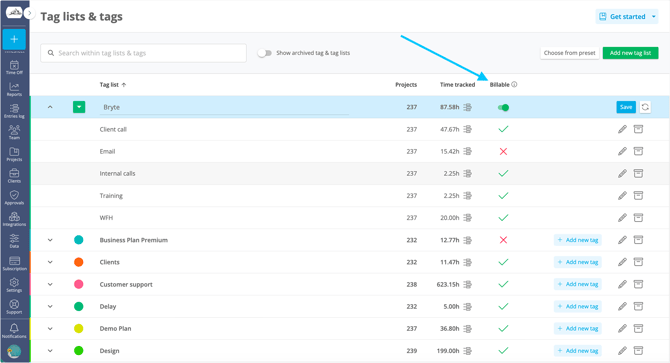This screenshot has height=363, width=670.
Task: Open Approvals in the sidebar
Action: point(14,197)
